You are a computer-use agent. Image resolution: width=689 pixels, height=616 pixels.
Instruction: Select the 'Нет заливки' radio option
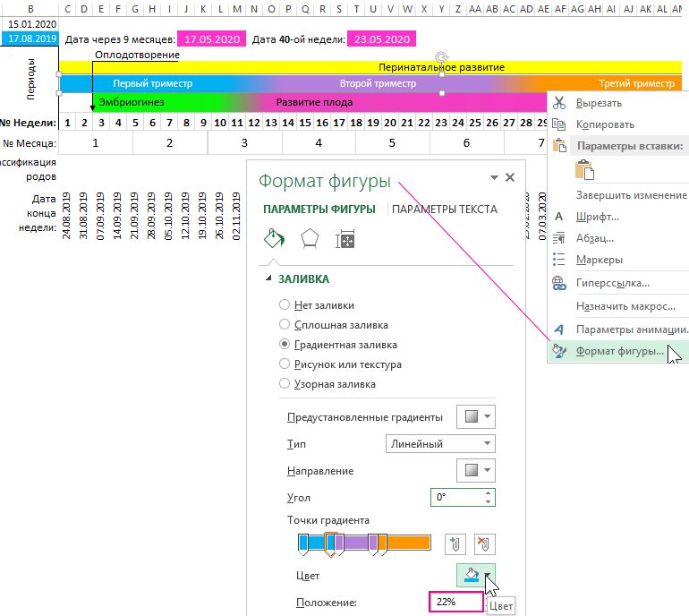(x=285, y=305)
